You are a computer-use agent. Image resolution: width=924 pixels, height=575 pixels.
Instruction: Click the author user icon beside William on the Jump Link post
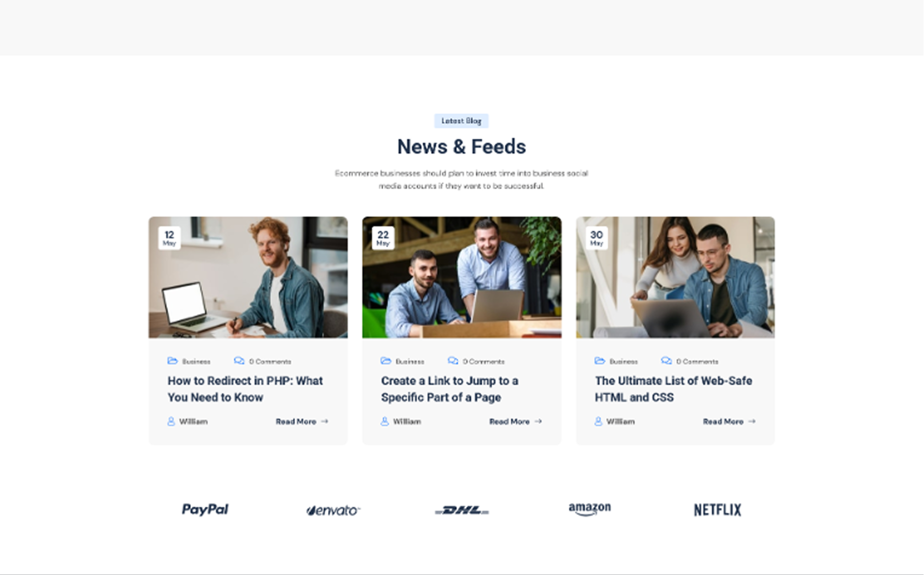384,422
